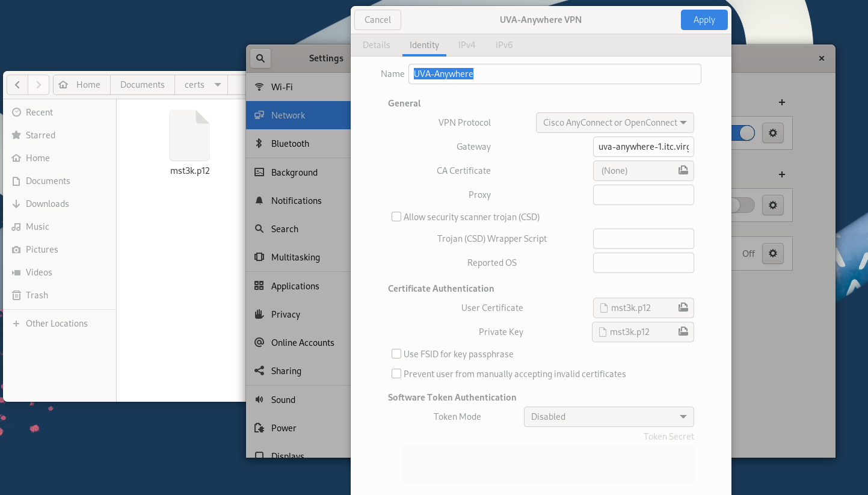
Task: Open the wired connection gear settings
Action: tap(772, 133)
